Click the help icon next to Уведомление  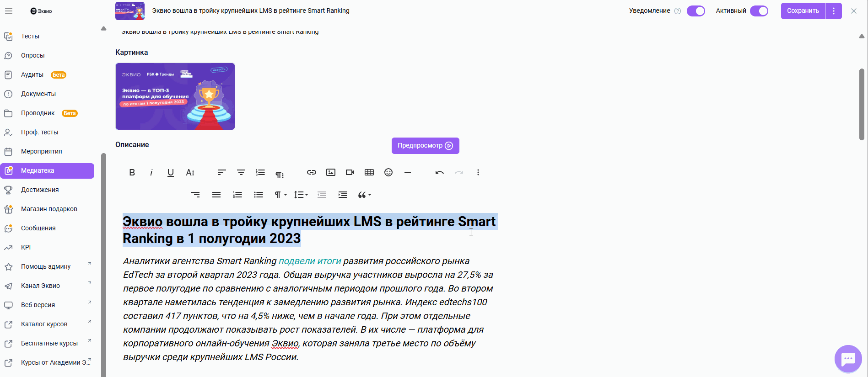(x=678, y=11)
